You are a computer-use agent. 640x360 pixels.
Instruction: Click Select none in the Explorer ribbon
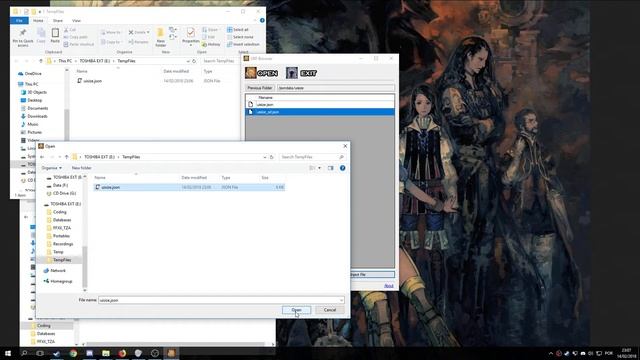(240, 37)
